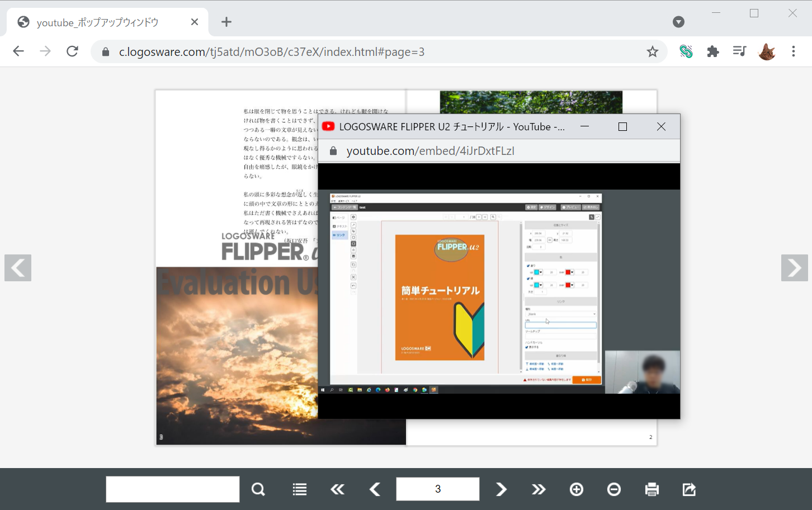The height and width of the screenshot is (510, 812).
Task: Click the search magnifier icon in the bottom toolbar
Action: tap(258, 489)
